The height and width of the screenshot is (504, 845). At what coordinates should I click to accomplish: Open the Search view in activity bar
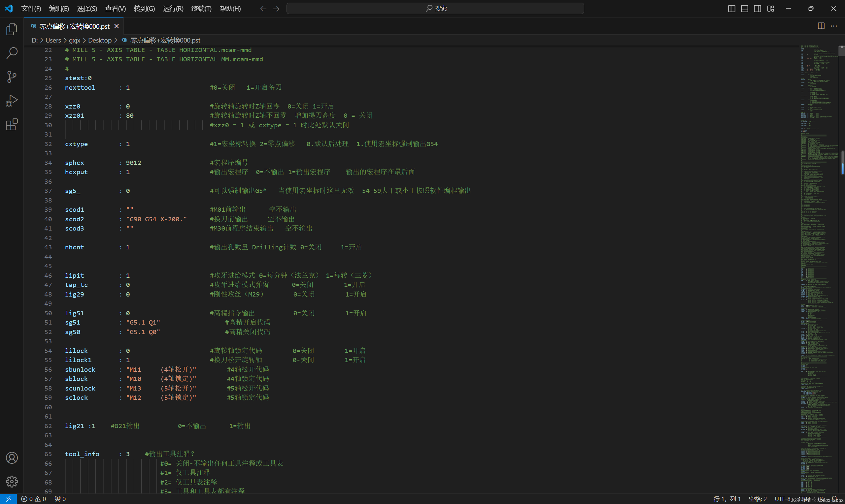coord(12,53)
